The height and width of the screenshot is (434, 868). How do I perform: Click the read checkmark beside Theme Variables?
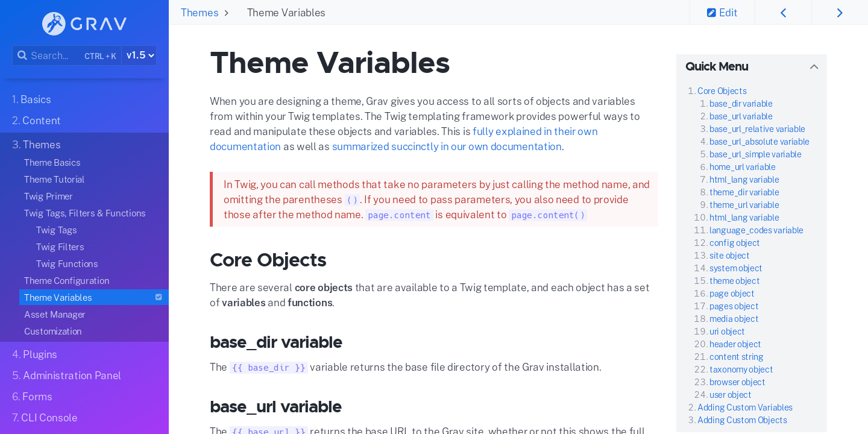(x=159, y=297)
